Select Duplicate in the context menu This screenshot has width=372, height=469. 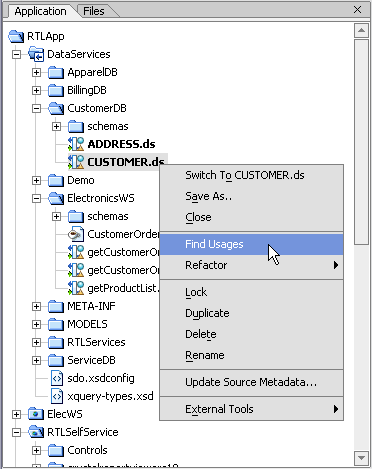pyautogui.click(x=251, y=313)
